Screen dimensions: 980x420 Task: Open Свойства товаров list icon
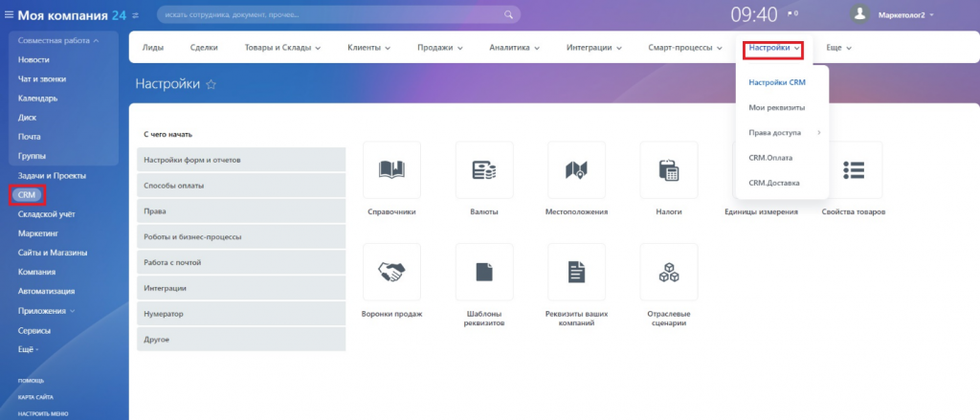pos(853,170)
